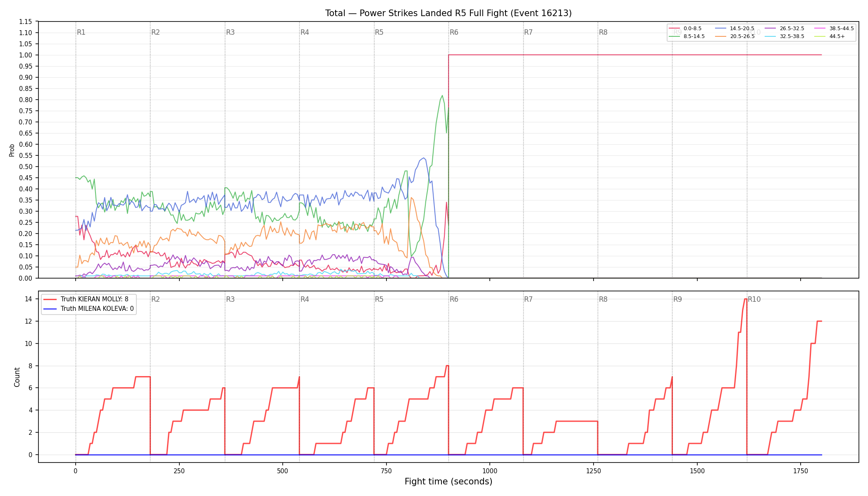Image resolution: width=868 pixels, height=496 pixels.
Task: Click the 1250 tick on the time axis
Action: point(594,471)
